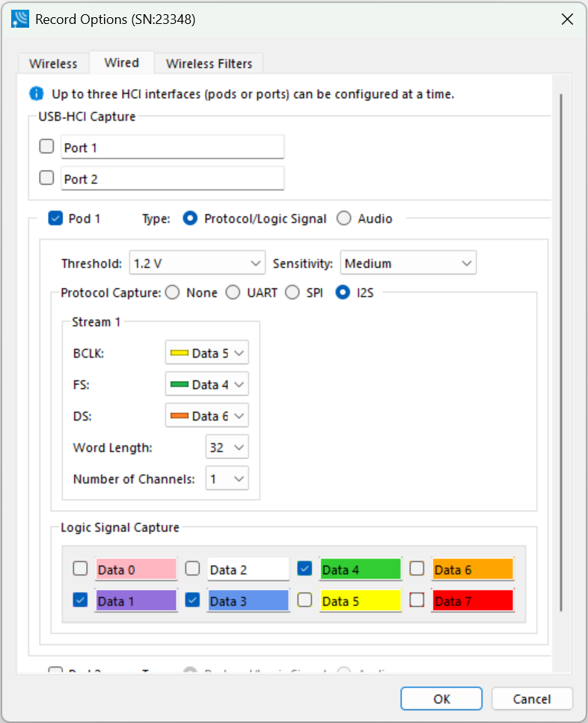Switch to the Wireless tab
This screenshot has height=723, width=588.
tap(53, 63)
